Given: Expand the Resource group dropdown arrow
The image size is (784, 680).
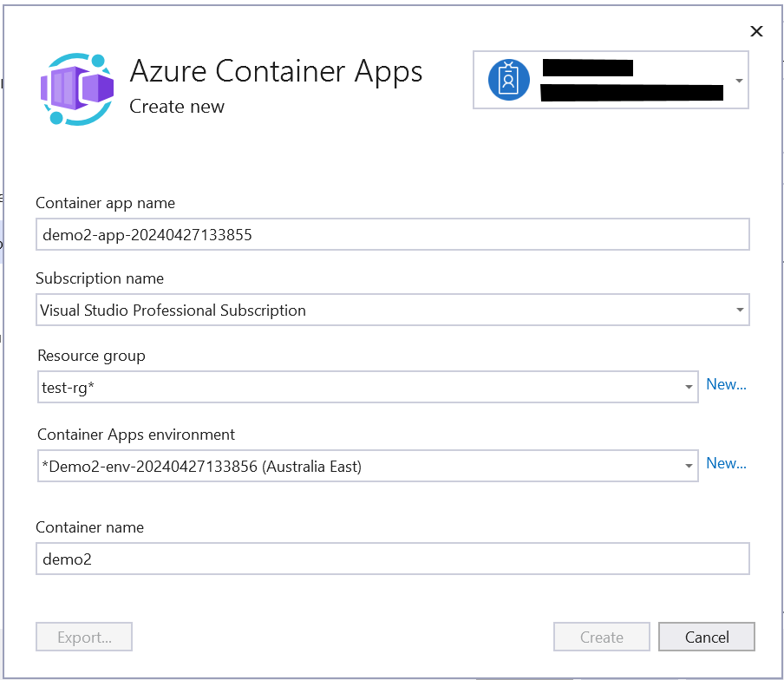Looking at the screenshot, I should [689, 387].
